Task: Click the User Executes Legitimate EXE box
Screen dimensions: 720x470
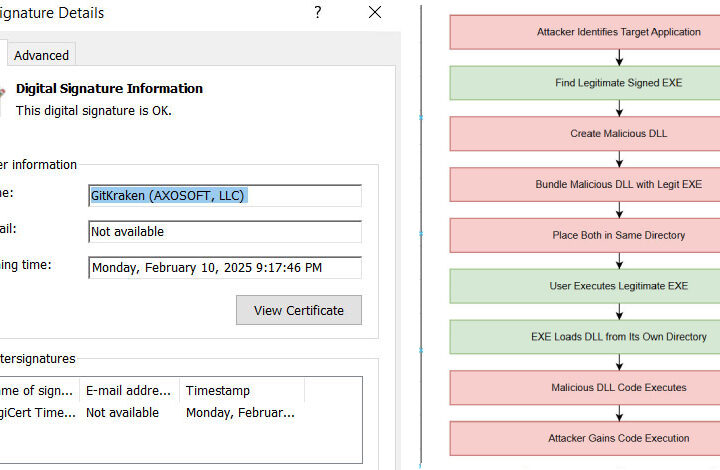Action: 585,286
